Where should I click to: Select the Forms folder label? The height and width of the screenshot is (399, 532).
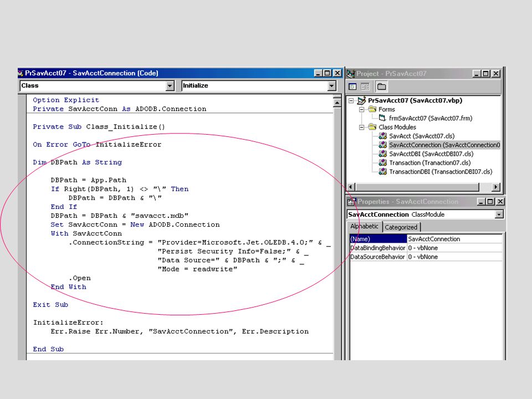[387, 109]
